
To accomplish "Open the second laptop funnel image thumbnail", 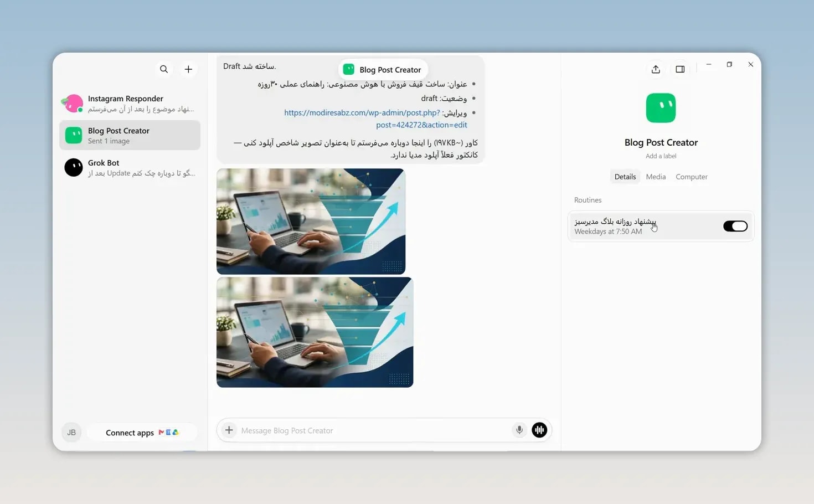I will tap(315, 332).
